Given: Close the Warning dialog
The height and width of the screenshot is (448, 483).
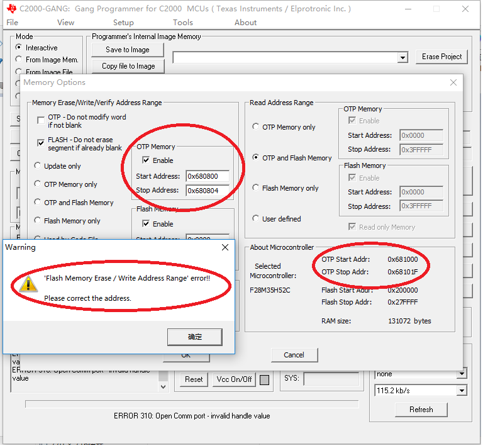Looking at the screenshot, I should point(225,247).
